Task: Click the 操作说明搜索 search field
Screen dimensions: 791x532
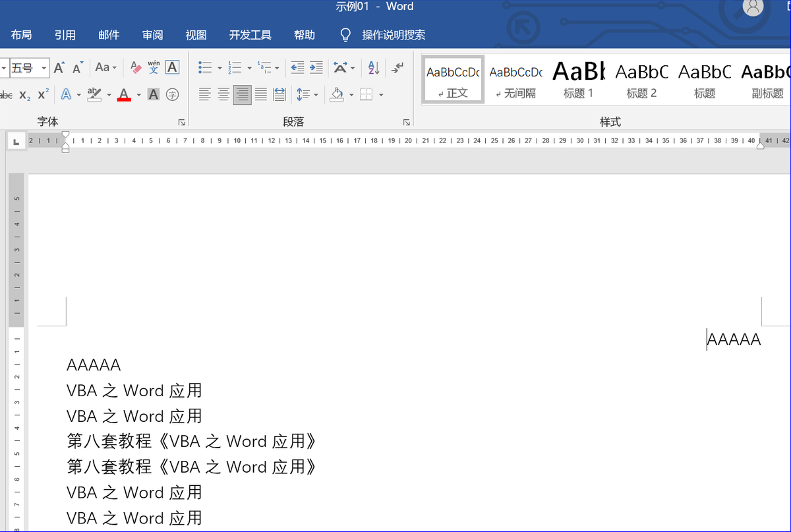Action: coord(394,35)
